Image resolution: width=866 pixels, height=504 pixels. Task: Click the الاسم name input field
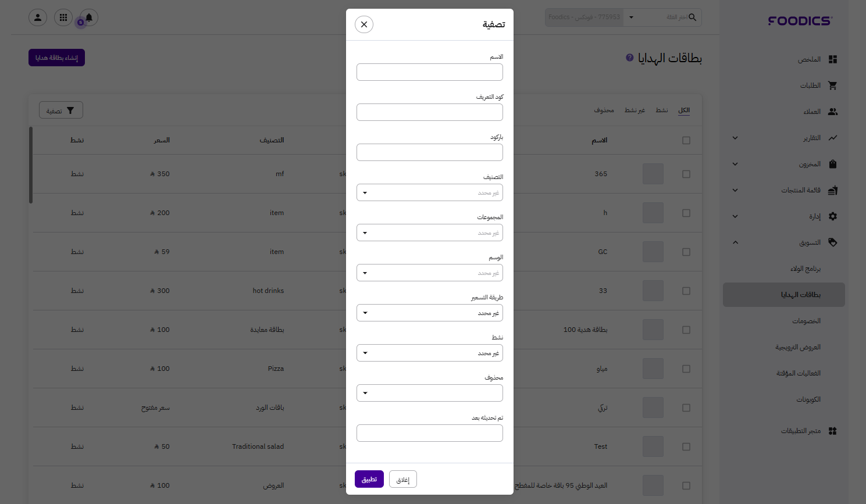point(429,72)
